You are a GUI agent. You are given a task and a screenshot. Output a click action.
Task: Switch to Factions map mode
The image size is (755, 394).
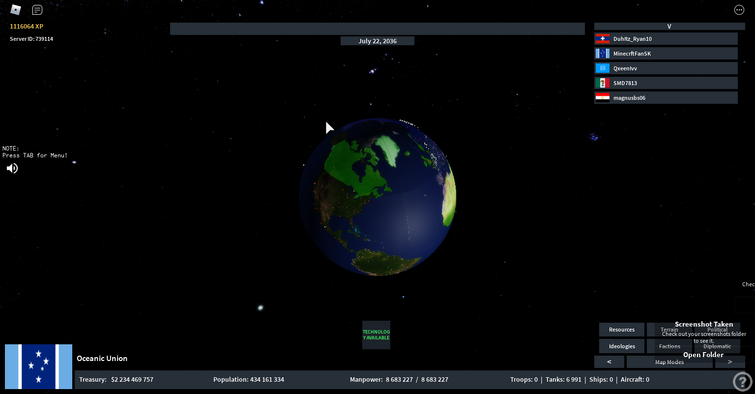click(669, 346)
